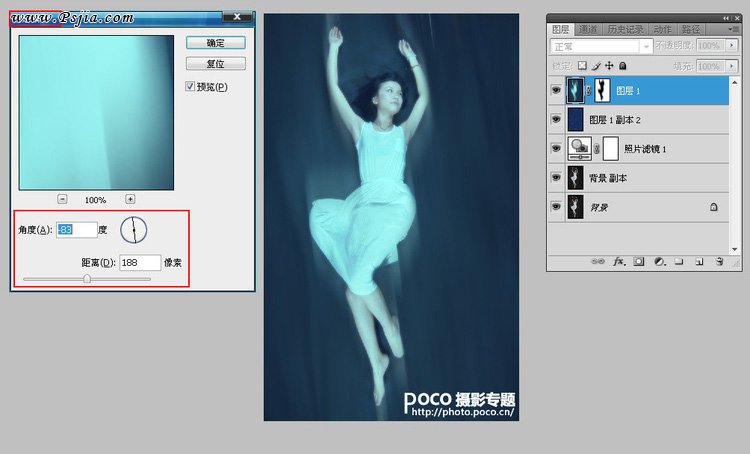Toggle the 预览 preview checkbox

coord(191,87)
